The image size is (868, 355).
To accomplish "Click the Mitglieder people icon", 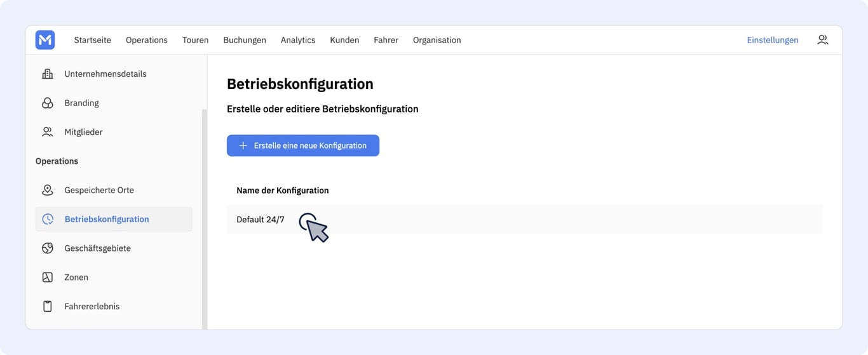I will pos(48,132).
